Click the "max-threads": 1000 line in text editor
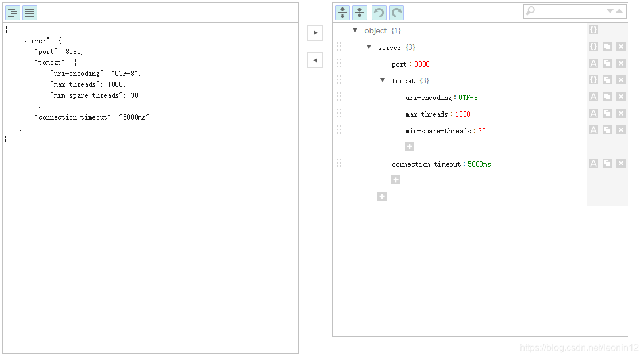 pyautogui.click(x=87, y=84)
